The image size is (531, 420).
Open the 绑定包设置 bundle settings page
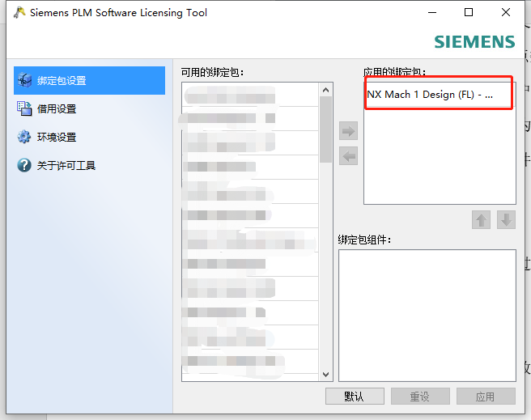click(x=89, y=81)
